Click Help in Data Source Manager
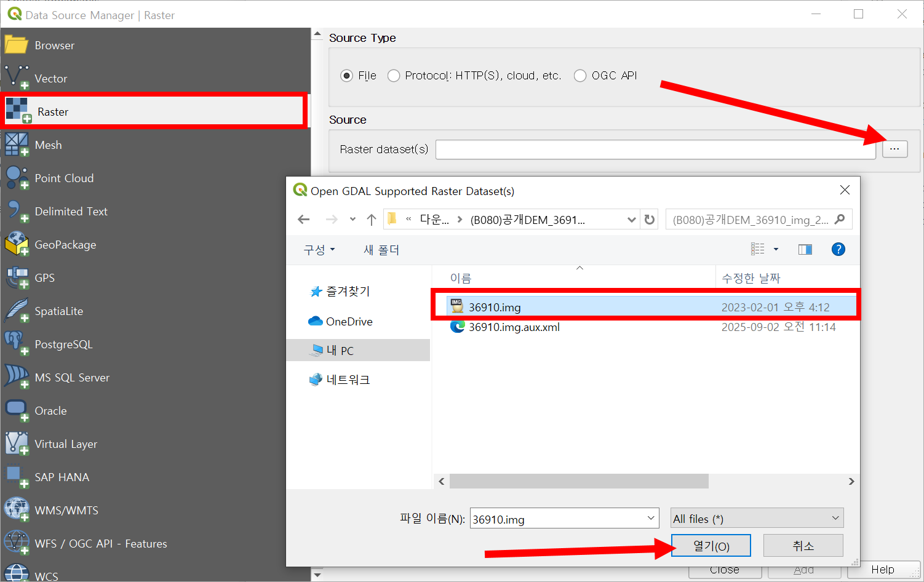 pos(883,570)
